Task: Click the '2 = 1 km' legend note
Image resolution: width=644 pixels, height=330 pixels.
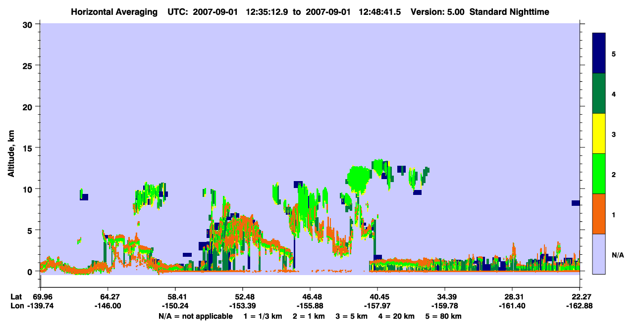Action: coord(309,316)
